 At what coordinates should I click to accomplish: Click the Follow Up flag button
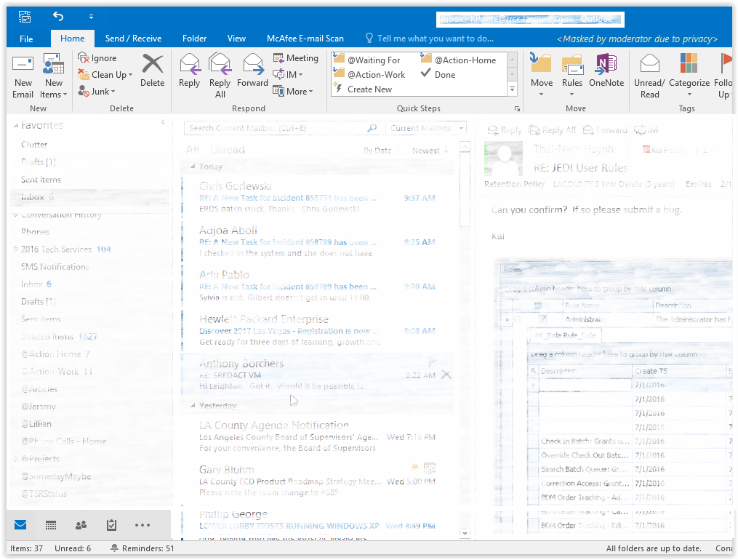(724, 76)
